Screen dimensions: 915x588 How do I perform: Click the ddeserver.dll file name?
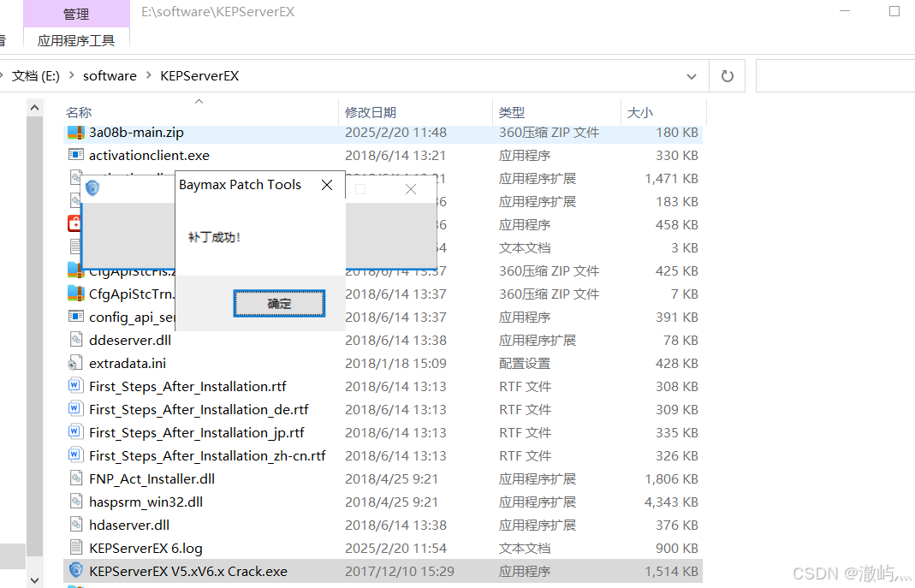pos(130,340)
